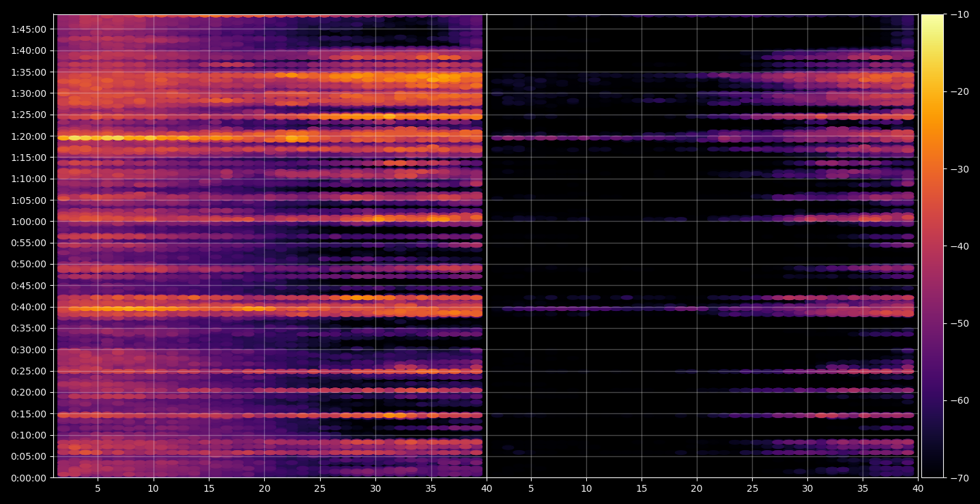Image resolution: width=980 pixels, height=504 pixels.
Task: Click x-axis tick 35 under right heatmap
Action: point(863,488)
